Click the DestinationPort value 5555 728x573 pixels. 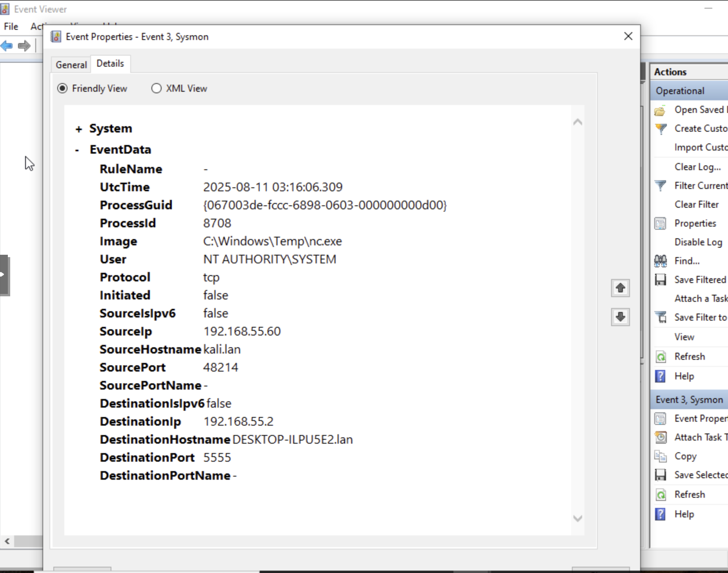coord(217,457)
